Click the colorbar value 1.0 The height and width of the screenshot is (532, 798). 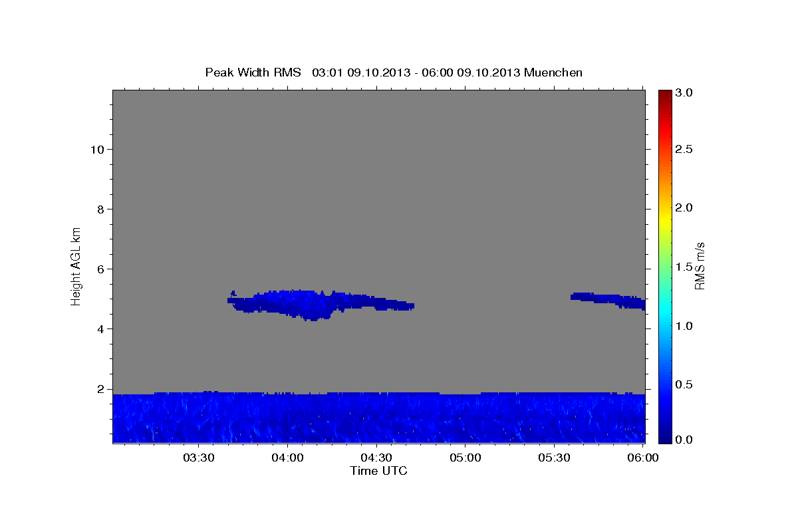click(684, 326)
